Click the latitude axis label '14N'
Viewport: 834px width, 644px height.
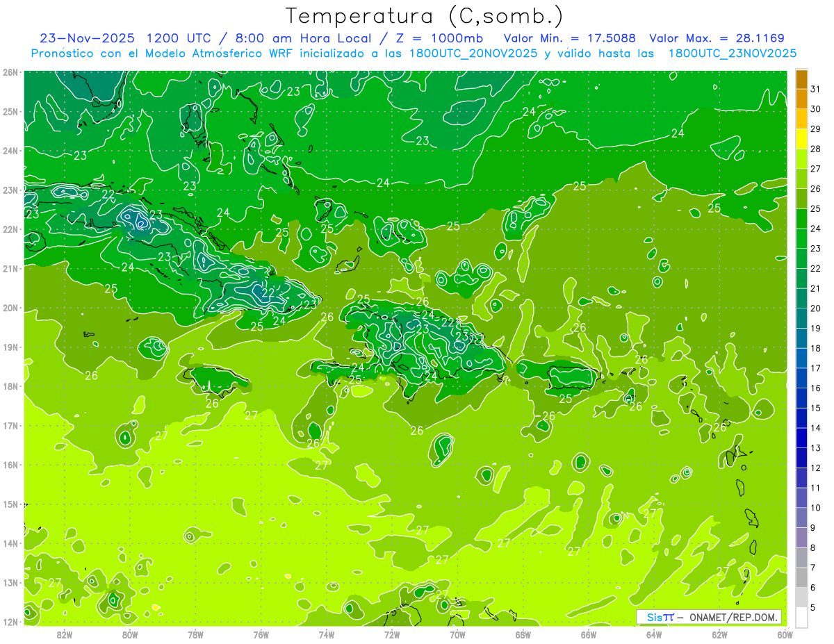[x=10, y=543]
